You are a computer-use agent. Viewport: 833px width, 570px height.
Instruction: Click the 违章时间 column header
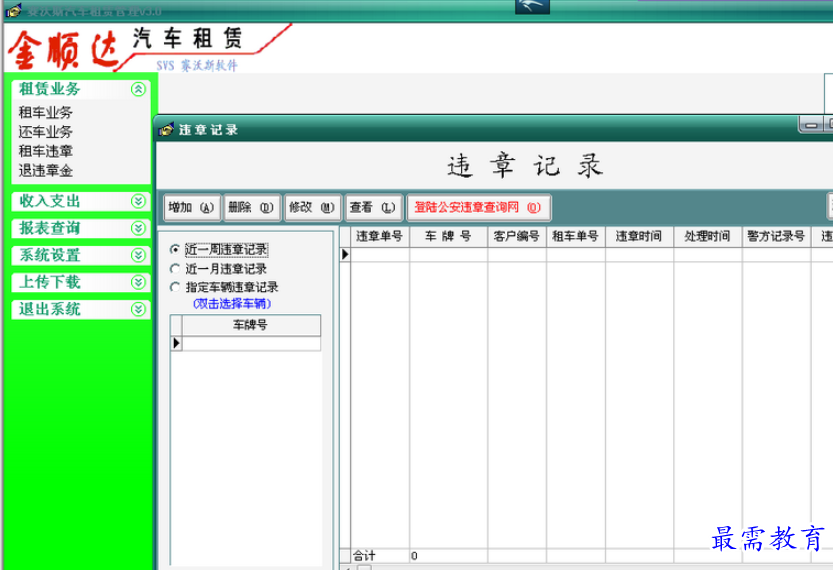tap(639, 236)
